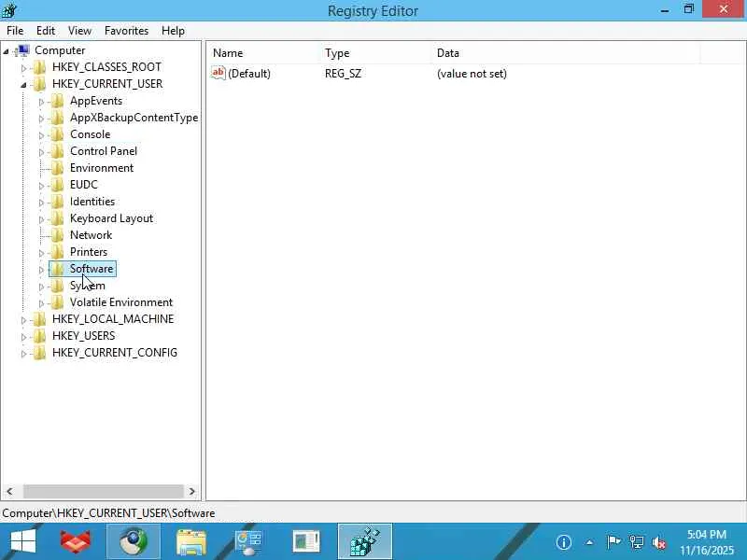Screen dimensions: 747x560
Task: Open the red Comodo taskbar app
Action: click(x=76, y=541)
